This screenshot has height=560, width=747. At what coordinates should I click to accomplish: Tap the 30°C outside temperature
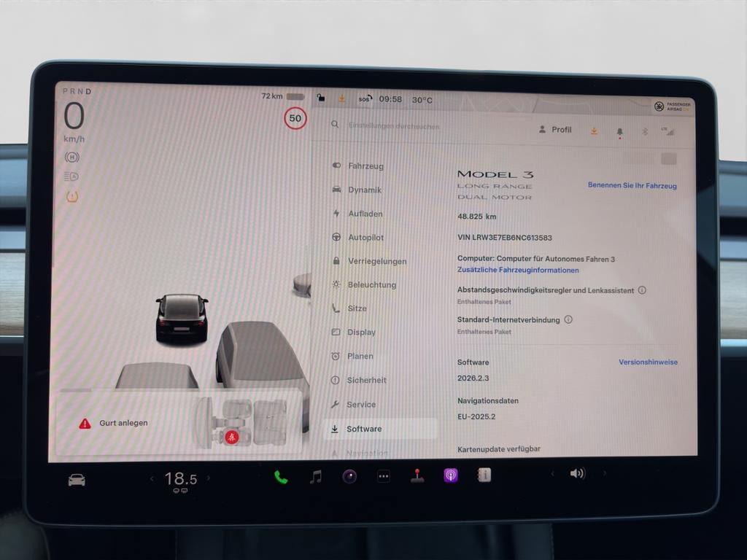coord(422,100)
